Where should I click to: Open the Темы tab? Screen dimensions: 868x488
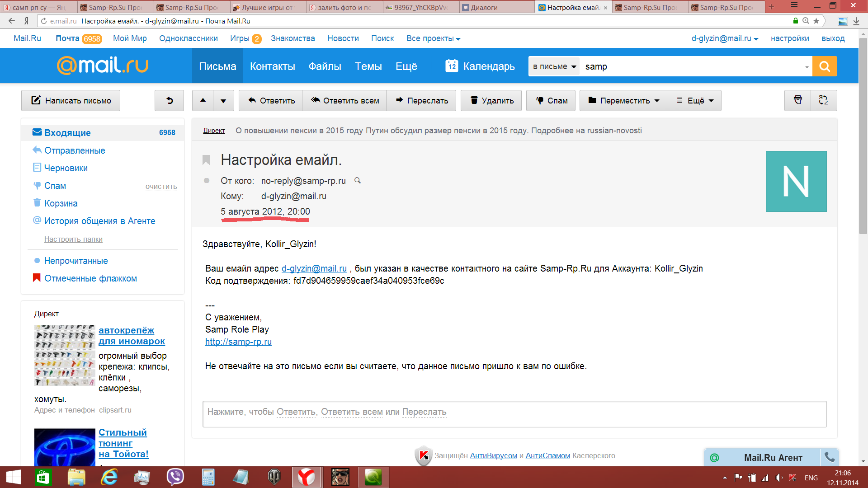[368, 66]
